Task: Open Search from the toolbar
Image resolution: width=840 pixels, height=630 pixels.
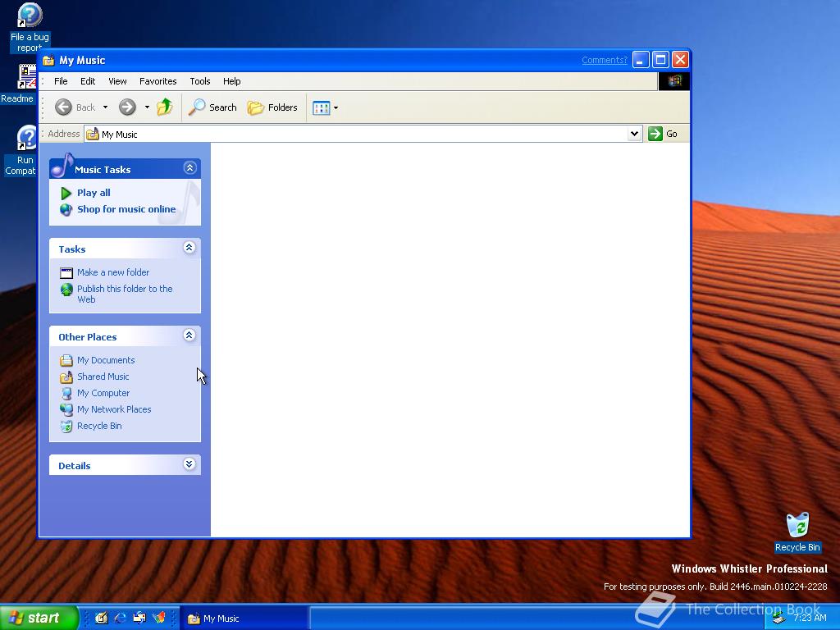Action: [x=213, y=107]
